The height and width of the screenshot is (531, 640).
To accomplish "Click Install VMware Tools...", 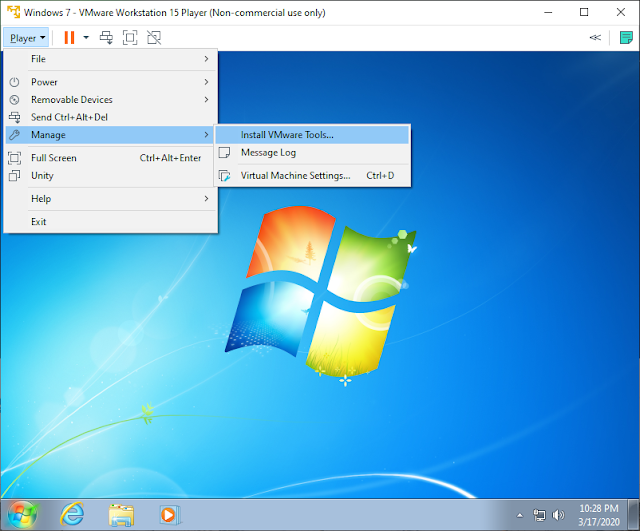I will coord(312,135).
